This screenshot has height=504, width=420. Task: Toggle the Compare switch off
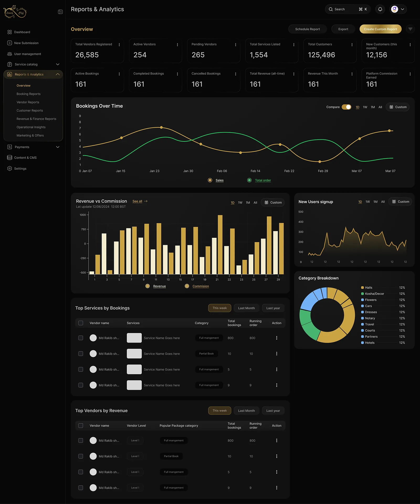point(346,107)
